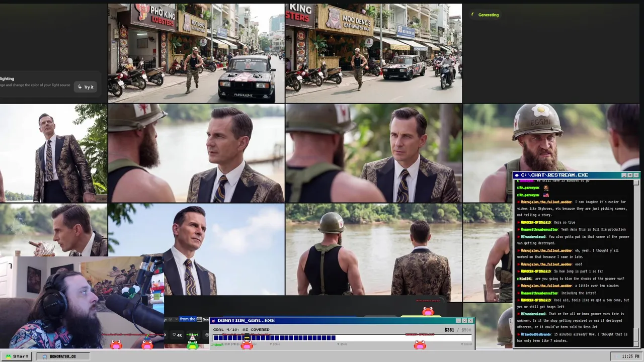Viewport: 644px width, 362px height.
Task: Click the chat scrollbar down arrow
Action: 636,344
